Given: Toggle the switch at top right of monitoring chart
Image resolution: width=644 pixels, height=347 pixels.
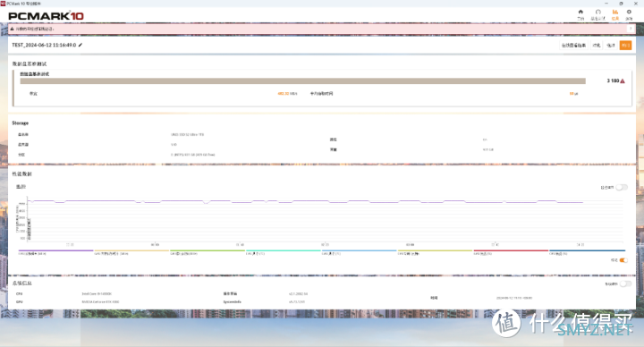Looking at the screenshot, I should 622,187.
